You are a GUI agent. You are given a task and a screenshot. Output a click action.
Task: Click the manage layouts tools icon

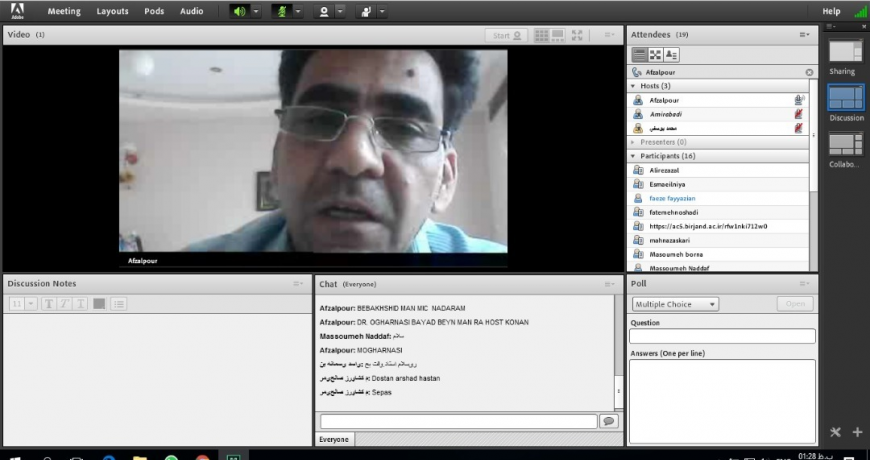pos(835,432)
